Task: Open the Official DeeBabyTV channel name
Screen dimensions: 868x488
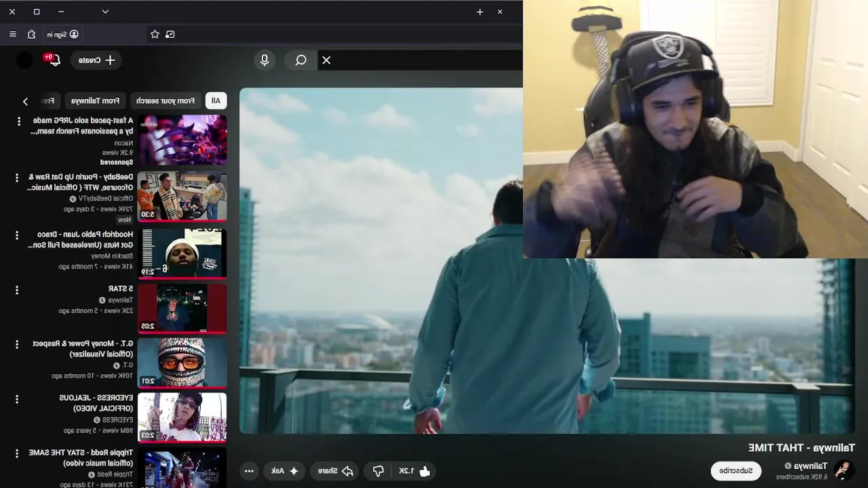Action: 106,199
